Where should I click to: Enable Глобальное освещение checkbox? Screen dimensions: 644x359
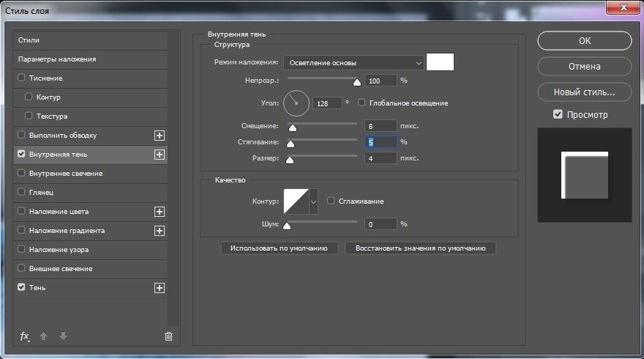[362, 103]
